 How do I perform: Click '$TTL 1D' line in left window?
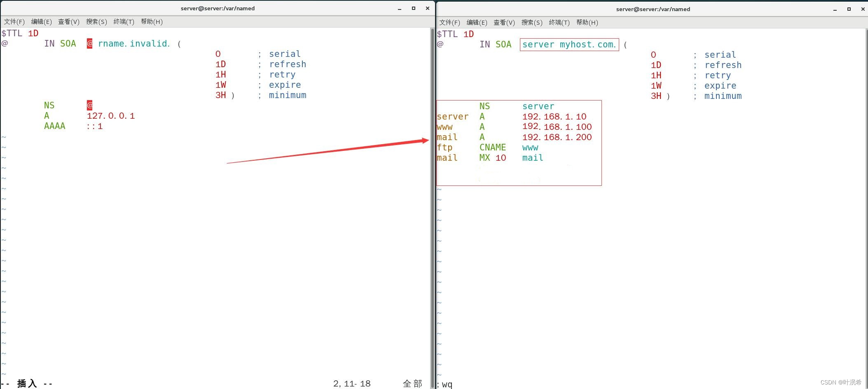tap(20, 33)
